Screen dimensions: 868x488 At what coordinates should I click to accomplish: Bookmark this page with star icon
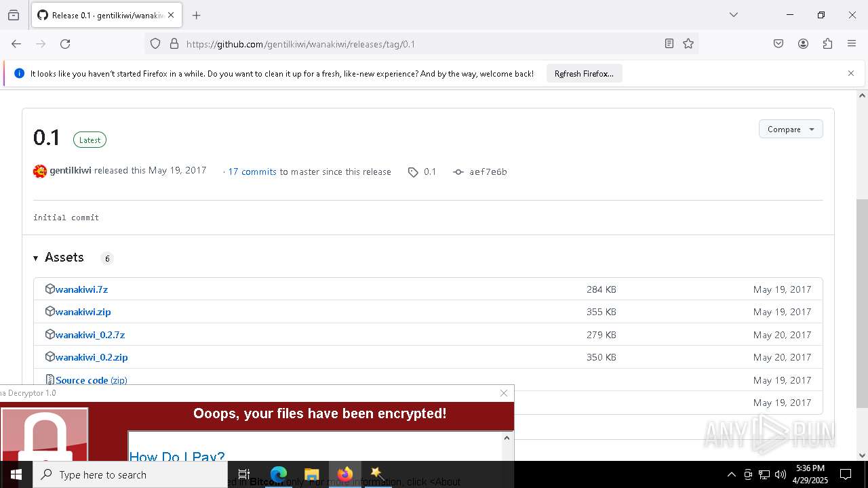pos(688,44)
